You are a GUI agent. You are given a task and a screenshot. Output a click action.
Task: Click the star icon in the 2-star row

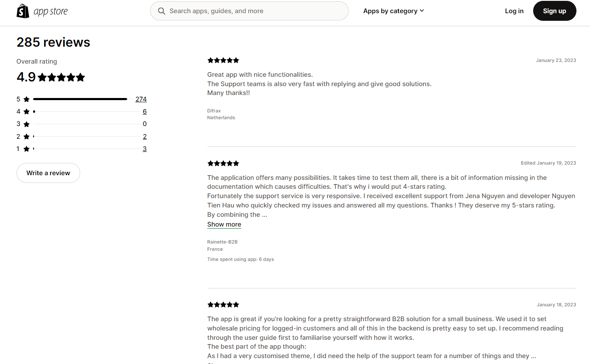click(27, 137)
